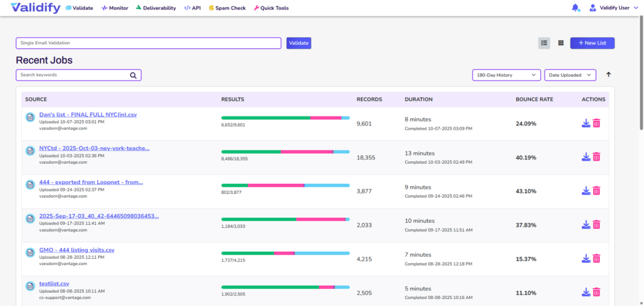Click the results bar for NYCtd list
The image size is (644, 306).
[285, 152]
